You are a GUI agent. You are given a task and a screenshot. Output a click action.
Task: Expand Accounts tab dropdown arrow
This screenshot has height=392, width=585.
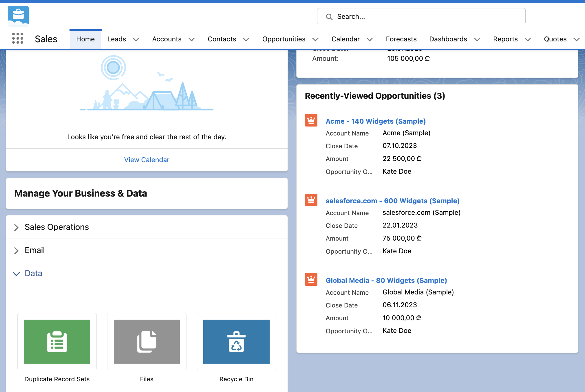pyautogui.click(x=191, y=39)
